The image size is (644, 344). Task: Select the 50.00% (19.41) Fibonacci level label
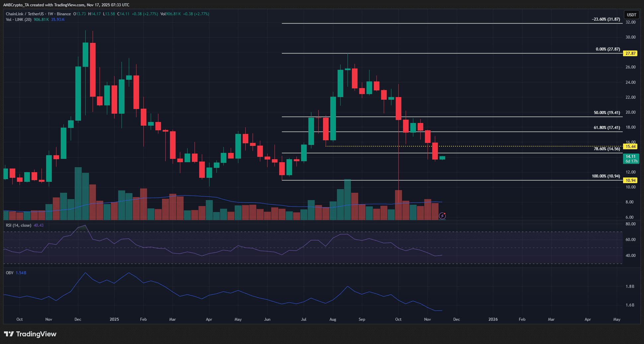pos(606,113)
